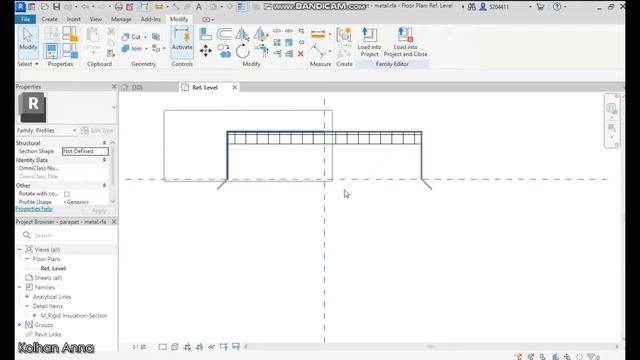Save the family file
The height and width of the screenshot is (360, 640).
coord(56,7)
